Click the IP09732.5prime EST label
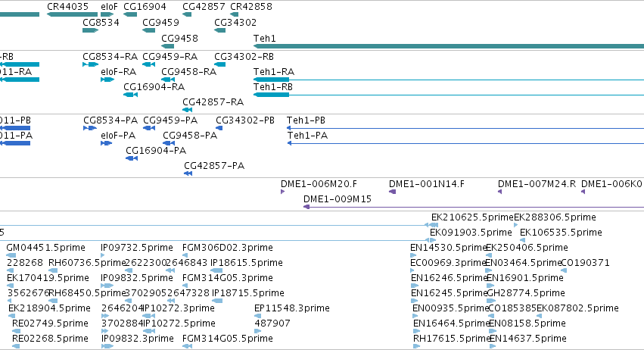 pyautogui.click(x=137, y=248)
